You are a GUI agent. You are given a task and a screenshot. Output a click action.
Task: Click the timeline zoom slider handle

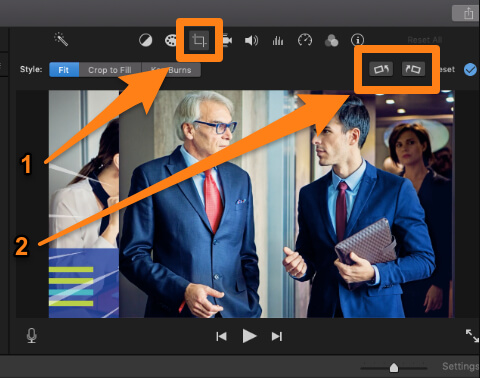click(x=394, y=368)
